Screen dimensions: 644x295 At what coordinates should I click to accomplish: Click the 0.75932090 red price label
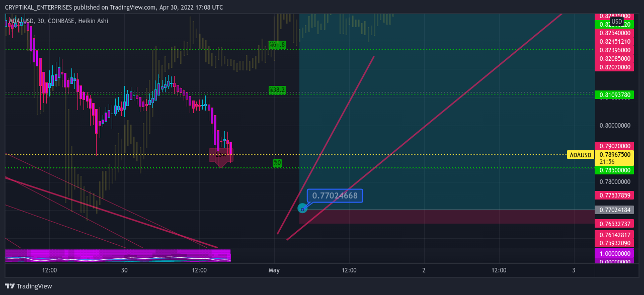615,243
